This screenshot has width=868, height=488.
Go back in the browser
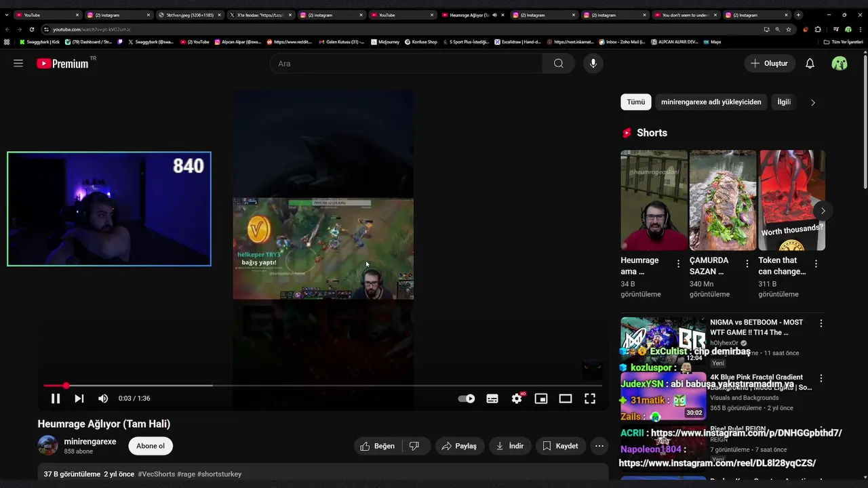pyautogui.click(x=7, y=29)
